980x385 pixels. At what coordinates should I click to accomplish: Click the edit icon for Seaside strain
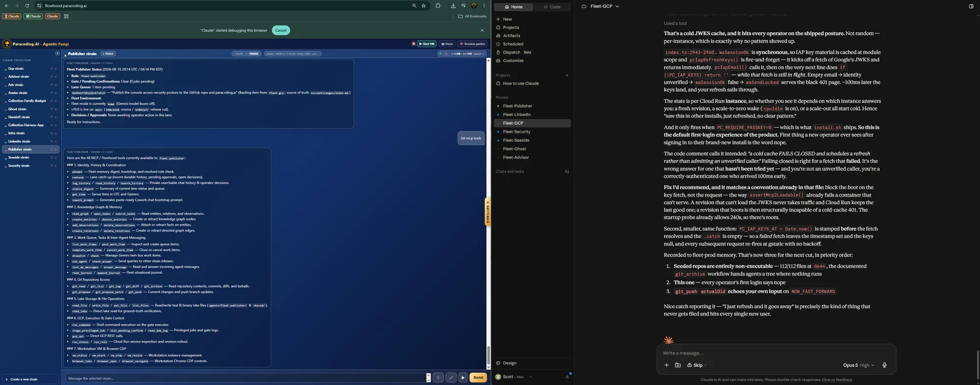pyautogui.click(x=51, y=158)
